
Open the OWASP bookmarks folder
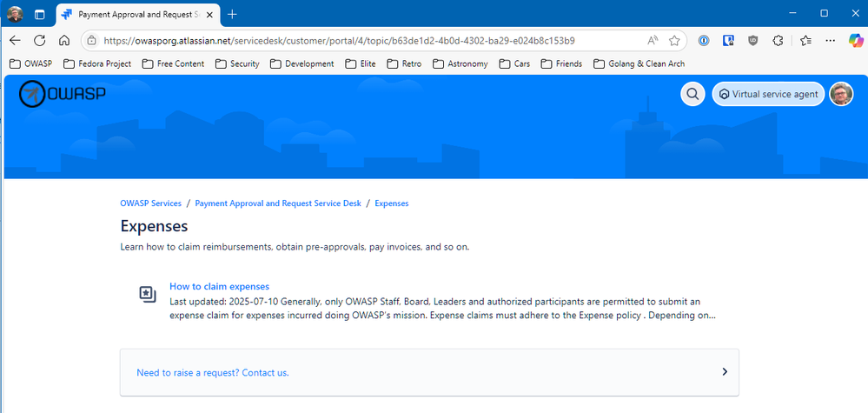coord(31,63)
